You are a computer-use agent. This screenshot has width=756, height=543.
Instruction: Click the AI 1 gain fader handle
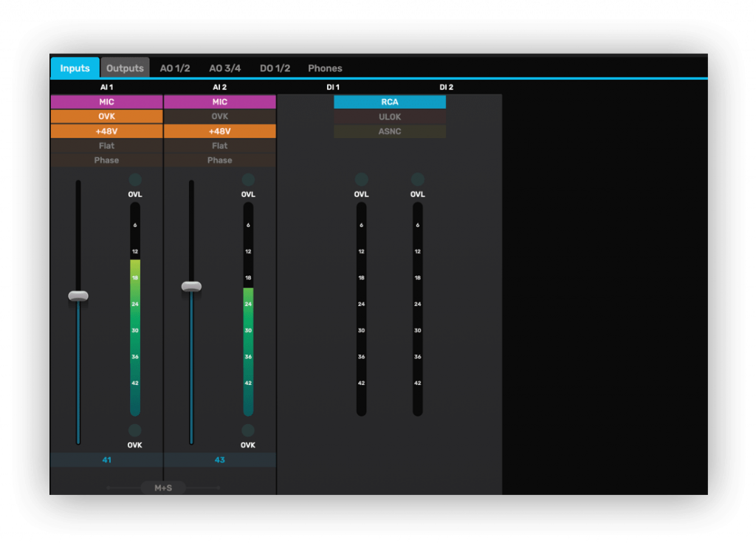(78, 296)
